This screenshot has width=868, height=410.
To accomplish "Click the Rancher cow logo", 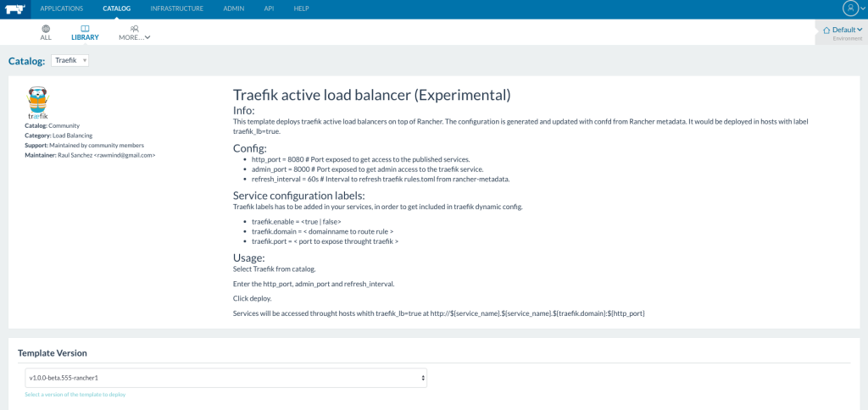I will [14, 8].
